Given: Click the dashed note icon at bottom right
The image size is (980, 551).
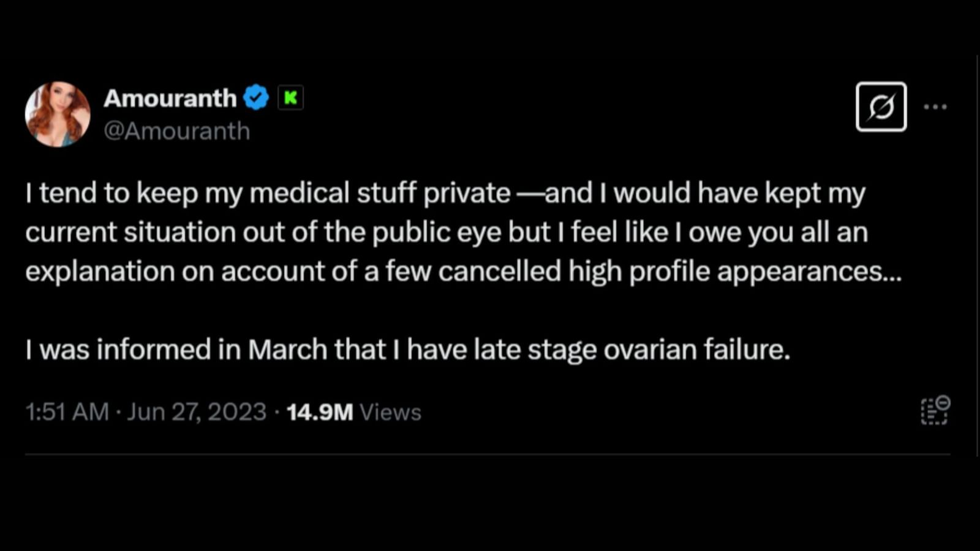Looking at the screenshot, I should [935, 410].
